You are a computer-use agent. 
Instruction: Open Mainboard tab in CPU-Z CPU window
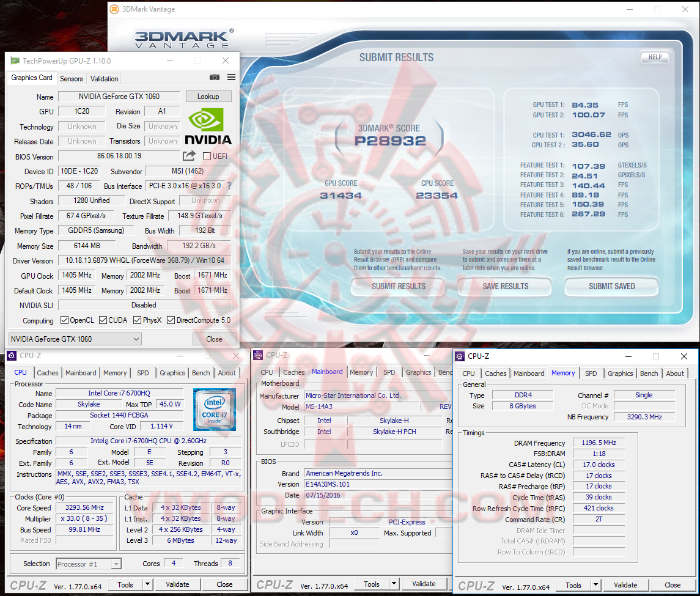point(81,373)
